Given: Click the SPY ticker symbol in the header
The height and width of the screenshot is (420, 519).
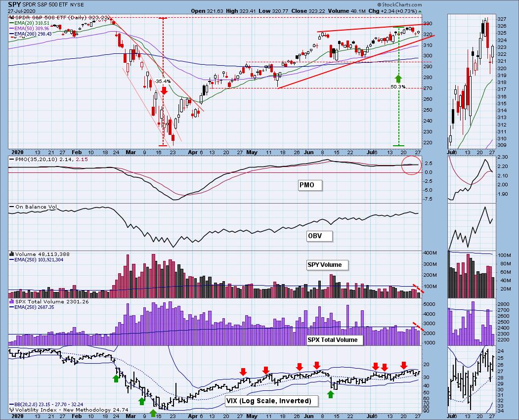Looking at the screenshot, I should coord(14,4).
